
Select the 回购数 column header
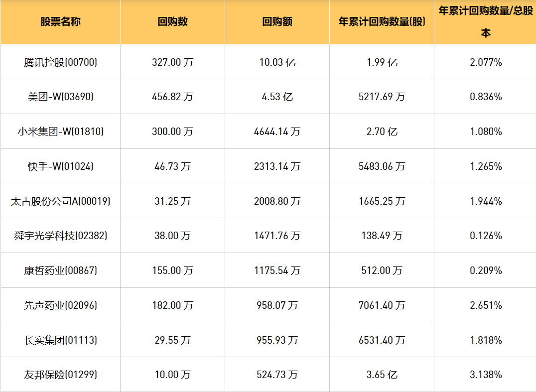tap(172, 22)
